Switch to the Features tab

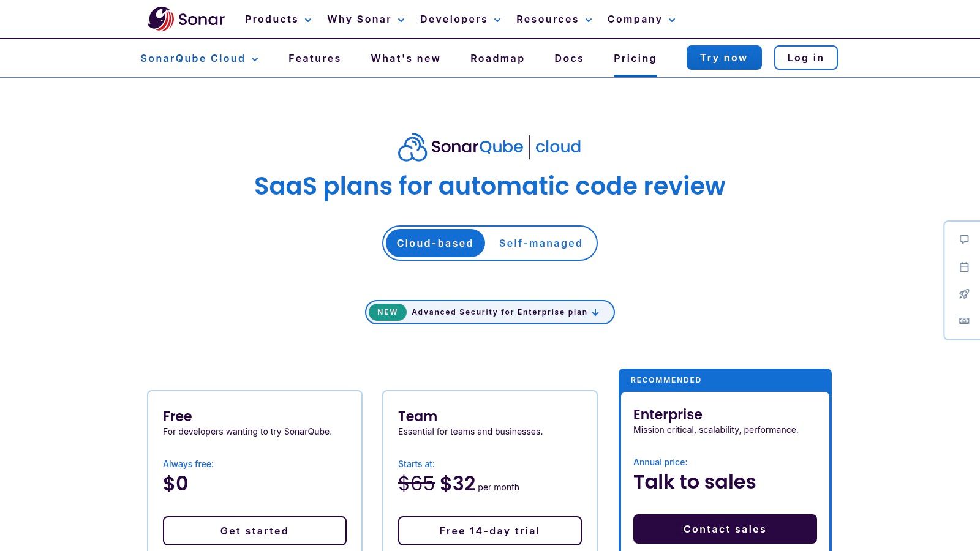click(x=314, y=58)
